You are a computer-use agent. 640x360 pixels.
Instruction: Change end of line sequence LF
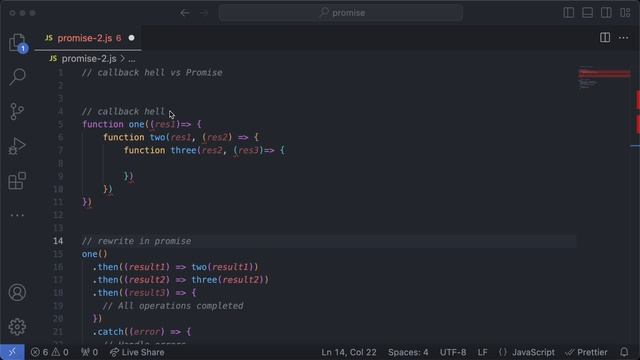(x=482, y=352)
